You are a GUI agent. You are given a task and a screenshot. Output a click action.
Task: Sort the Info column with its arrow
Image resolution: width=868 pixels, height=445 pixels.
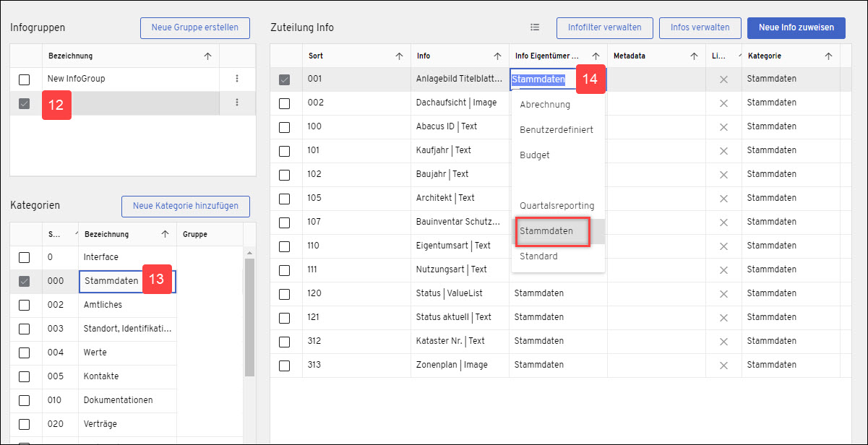(497, 56)
